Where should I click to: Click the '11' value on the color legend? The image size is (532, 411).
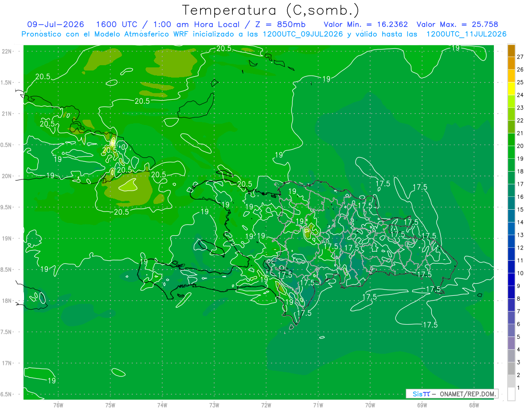tap(520, 260)
